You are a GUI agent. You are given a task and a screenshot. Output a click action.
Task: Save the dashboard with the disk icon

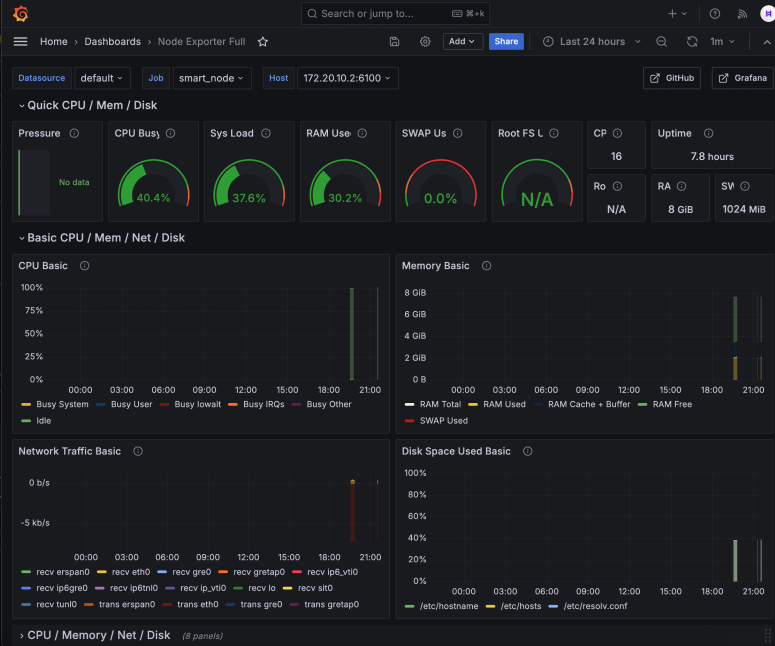coord(394,42)
